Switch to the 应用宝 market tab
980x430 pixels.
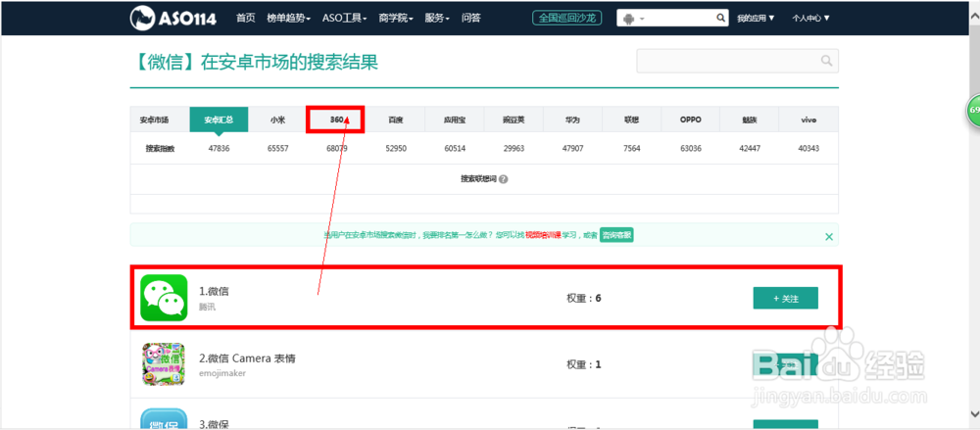pyautogui.click(x=455, y=119)
